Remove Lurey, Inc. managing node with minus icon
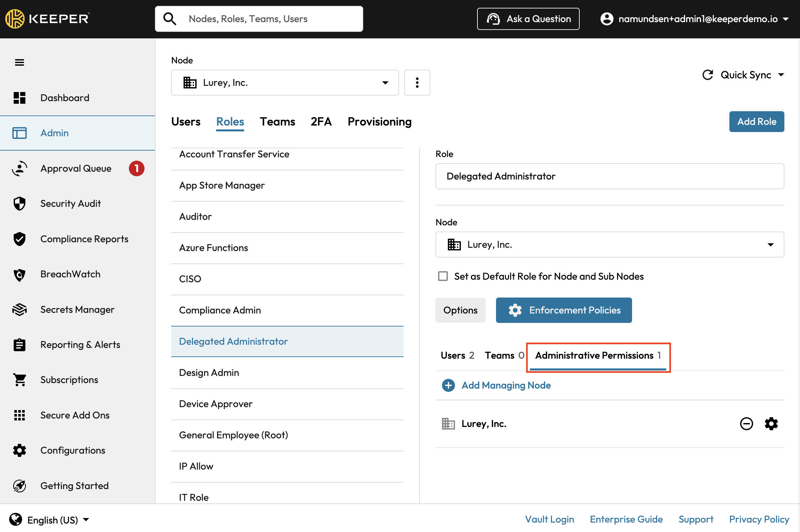 (746, 424)
